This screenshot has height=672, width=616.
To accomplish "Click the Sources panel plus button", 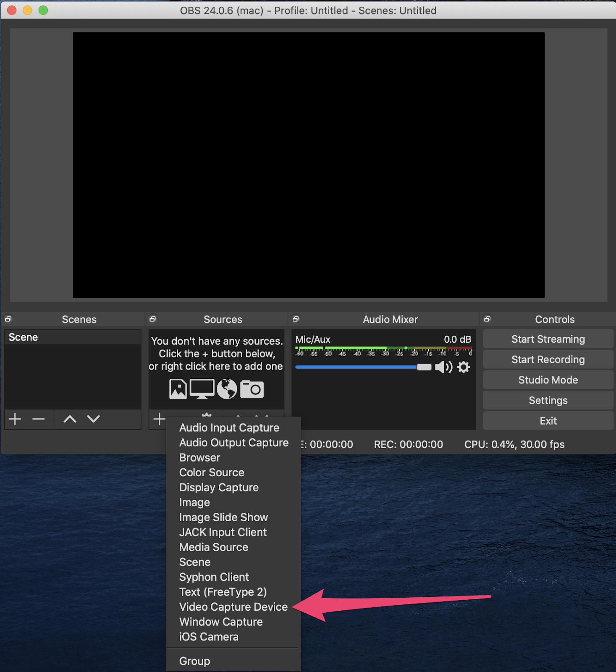I will pos(159,419).
